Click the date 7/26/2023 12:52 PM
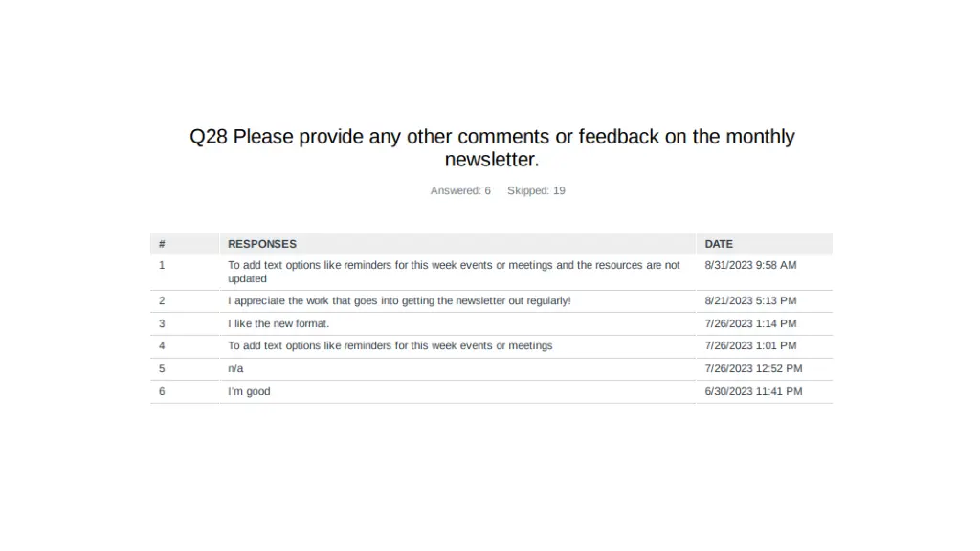The image size is (980, 551). tap(753, 368)
